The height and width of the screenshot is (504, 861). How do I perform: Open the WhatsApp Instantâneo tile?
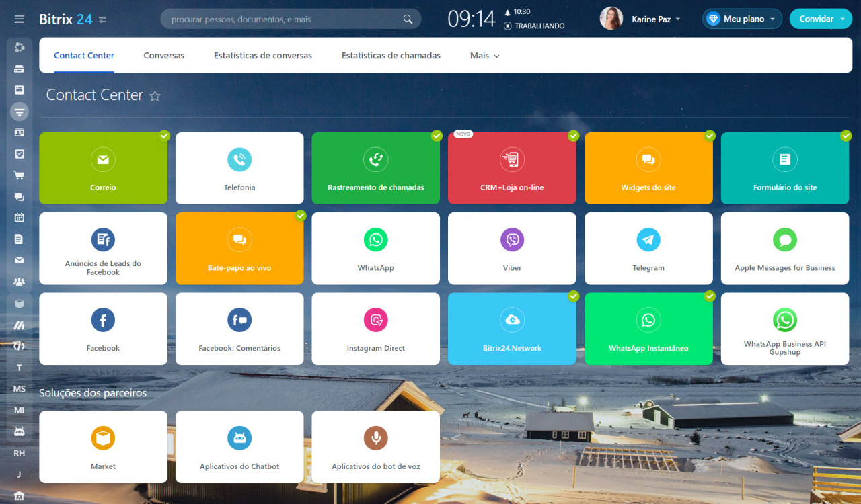click(648, 329)
